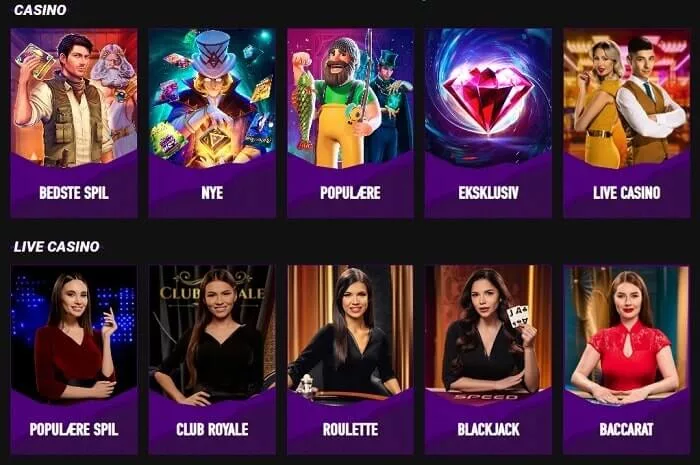
Task: Open the Blackjack live casino tile
Action: click(x=488, y=360)
